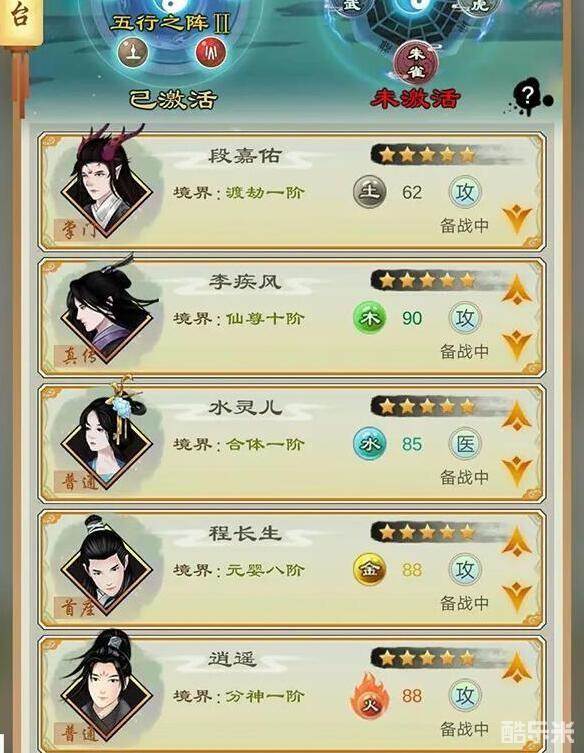The width and height of the screenshot is (584, 753).
Task: Open 李疾风's portrait
Action: coord(107,315)
